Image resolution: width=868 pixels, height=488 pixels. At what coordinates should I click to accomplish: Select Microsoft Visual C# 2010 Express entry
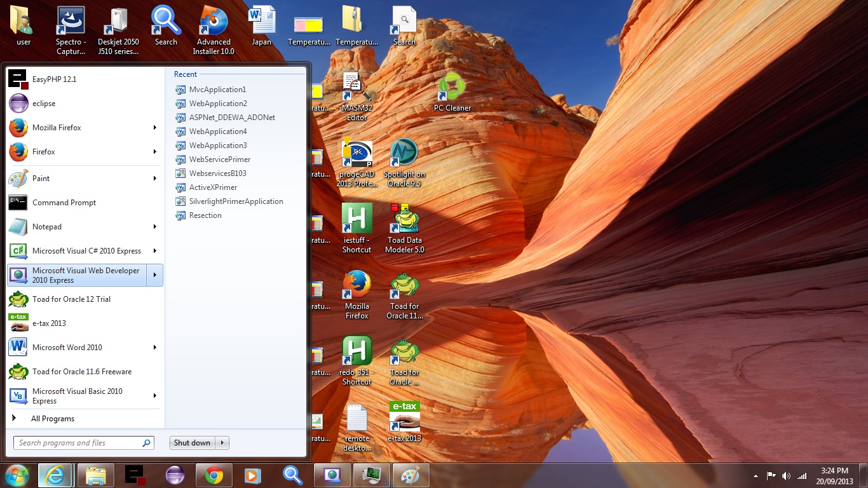(x=77, y=250)
